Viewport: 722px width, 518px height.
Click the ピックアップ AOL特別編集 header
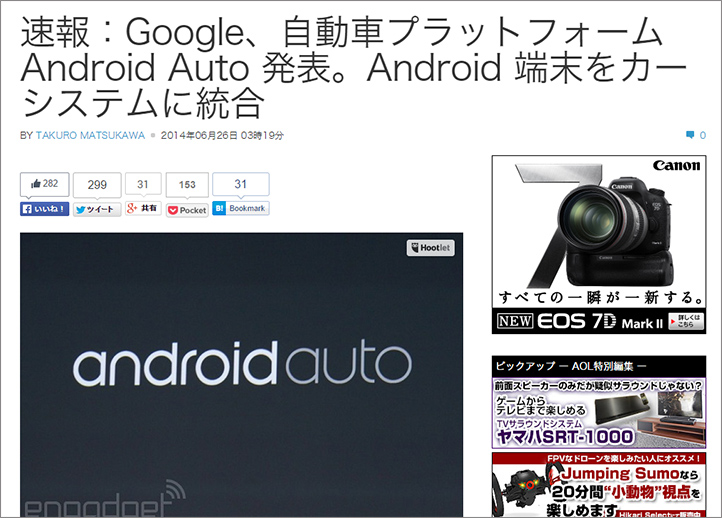(x=599, y=367)
